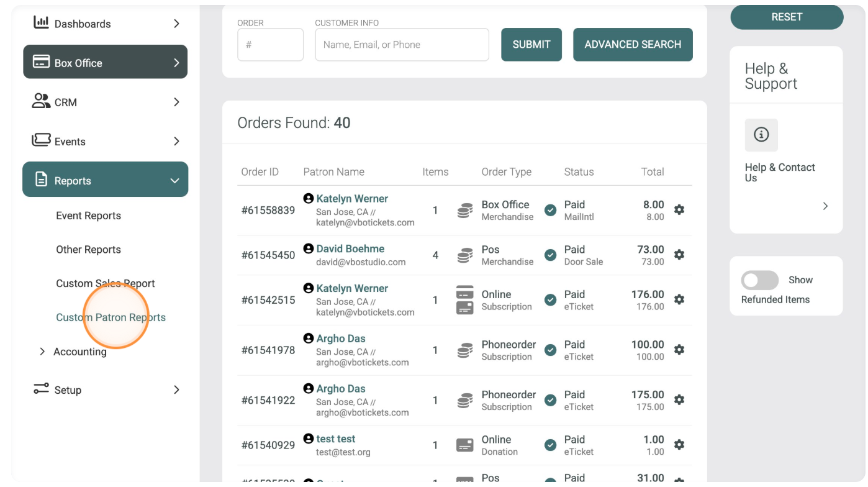
Task: Expand the CRM menu chevron
Action: (x=176, y=102)
